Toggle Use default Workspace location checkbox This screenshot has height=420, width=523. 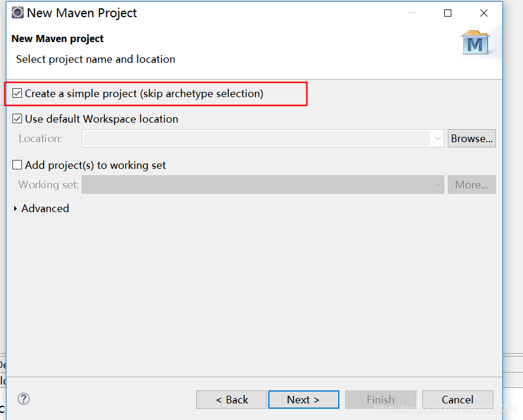pos(17,118)
